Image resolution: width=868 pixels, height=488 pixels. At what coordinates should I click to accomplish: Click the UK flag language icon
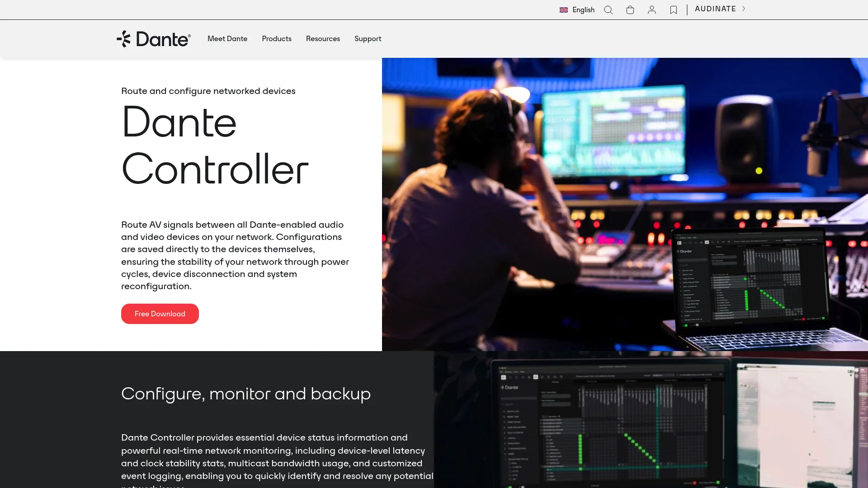[x=564, y=10]
